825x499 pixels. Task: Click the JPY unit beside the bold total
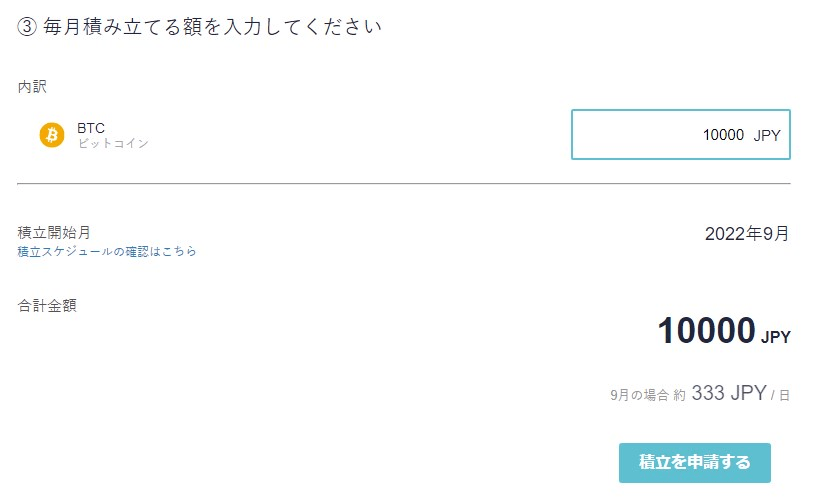tap(776, 337)
